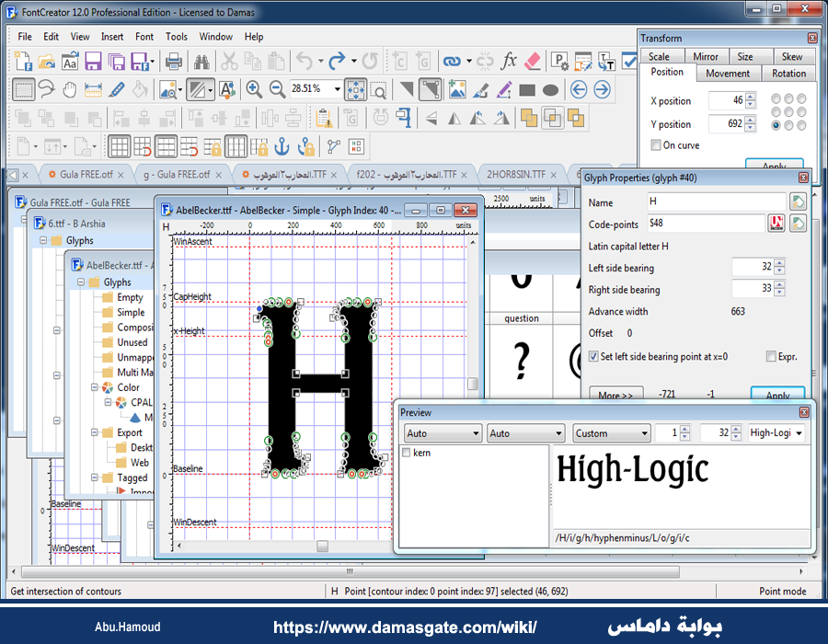This screenshot has width=828, height=644.
Task: Open the first Auto dropdown in Preview
Action: (442, 433)
